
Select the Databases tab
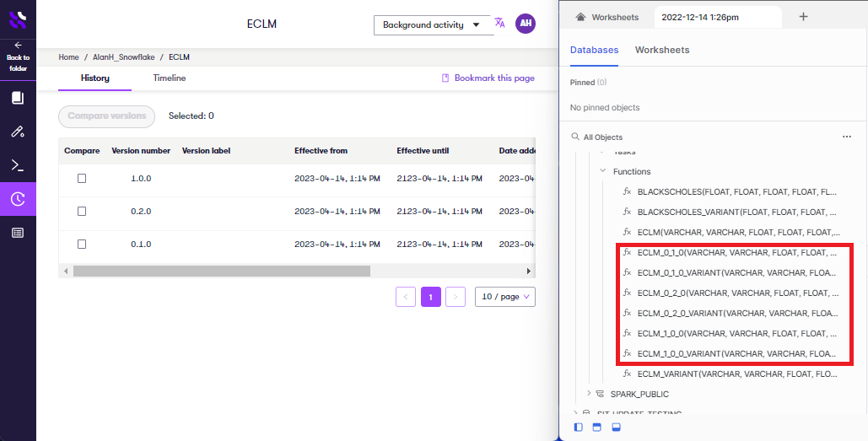[594, 50]
